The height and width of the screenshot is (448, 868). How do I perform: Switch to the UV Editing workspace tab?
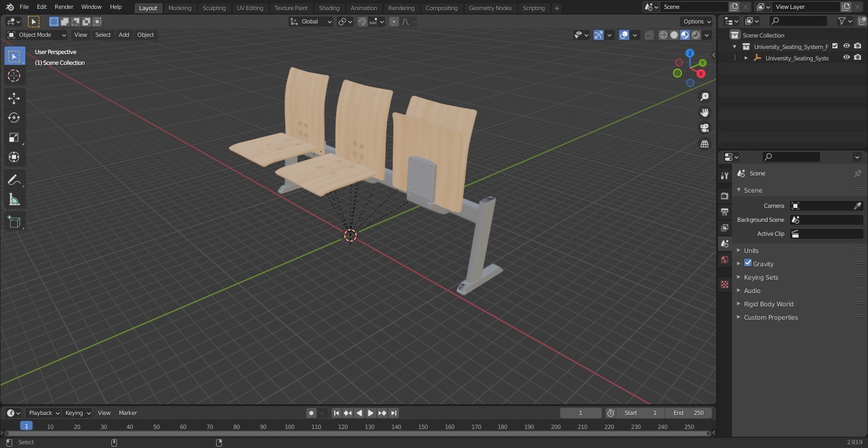pos(250,8)
